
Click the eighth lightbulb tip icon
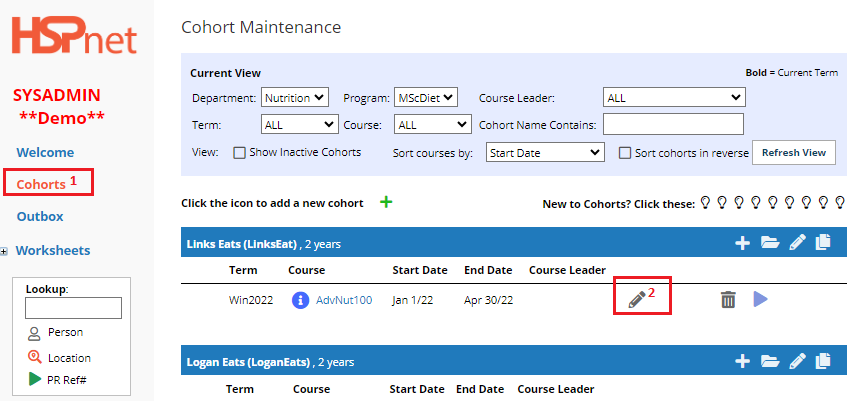pos(823,202)
